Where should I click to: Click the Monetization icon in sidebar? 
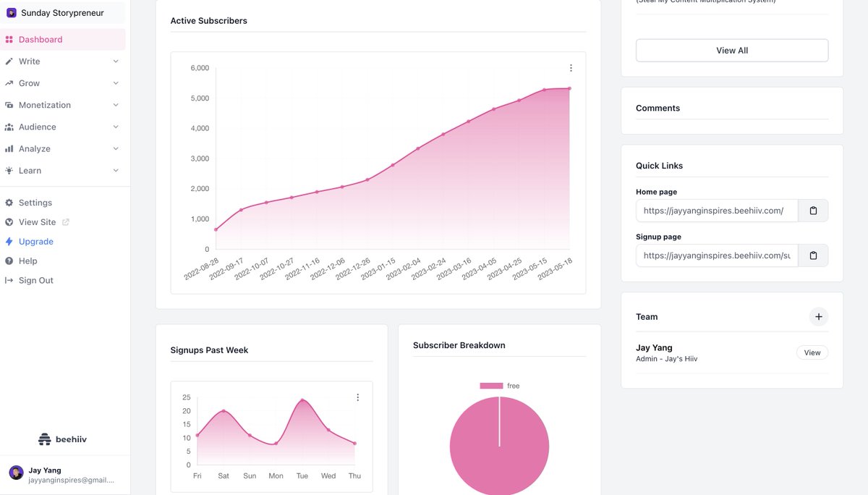click(9, 105)
